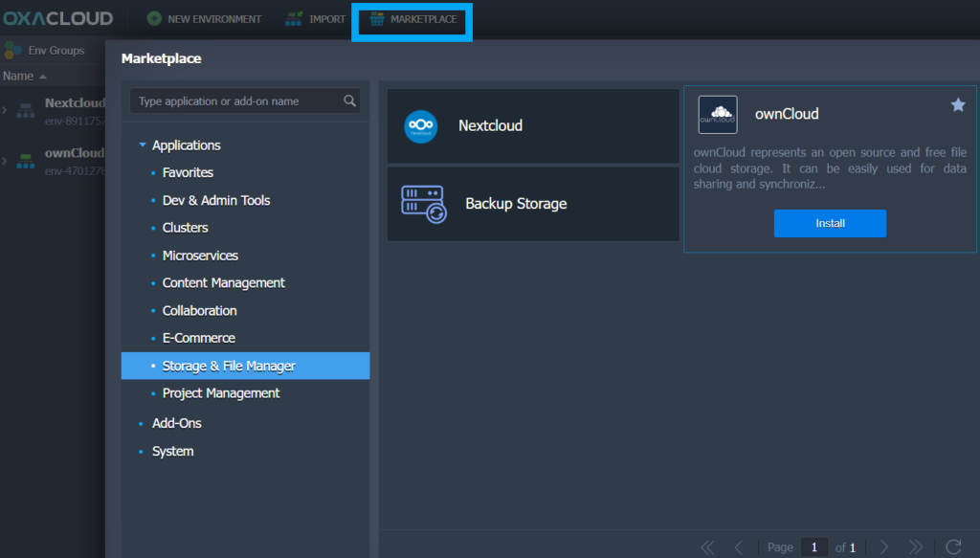
Task: Open the Add-Ons section
Action: 177,423
